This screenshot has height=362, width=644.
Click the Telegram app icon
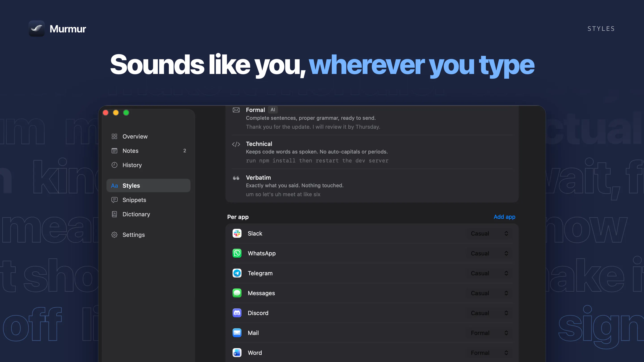tap(237, 273)
